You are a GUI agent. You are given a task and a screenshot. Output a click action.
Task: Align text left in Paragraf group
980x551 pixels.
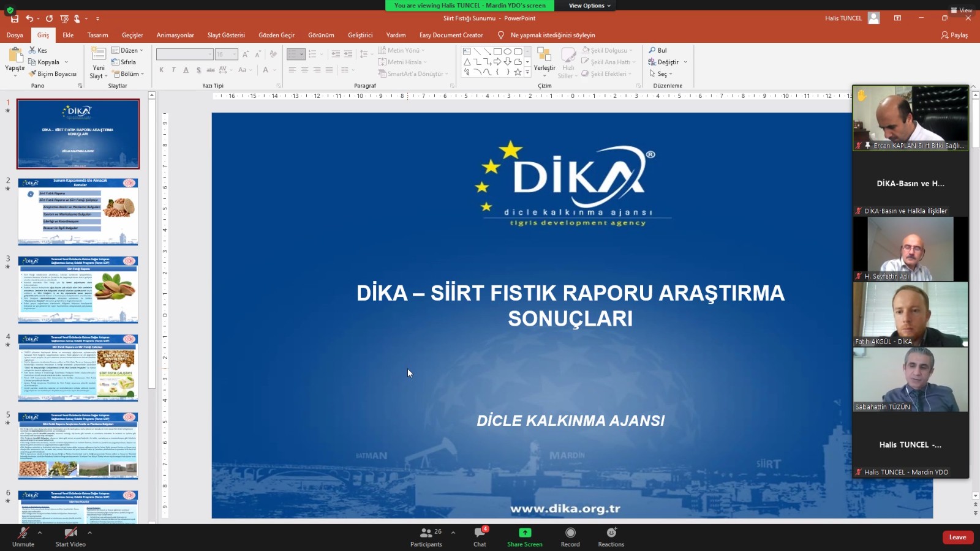point(292,70)
